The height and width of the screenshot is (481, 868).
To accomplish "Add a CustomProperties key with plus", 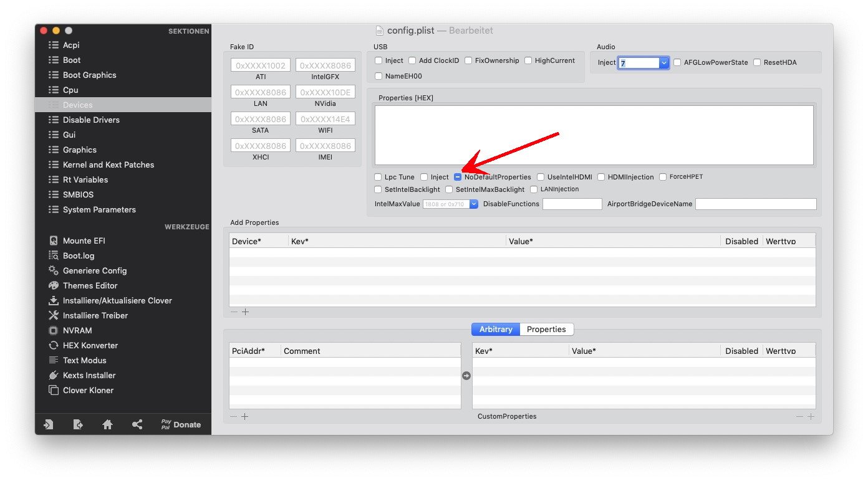I will 811,416.
